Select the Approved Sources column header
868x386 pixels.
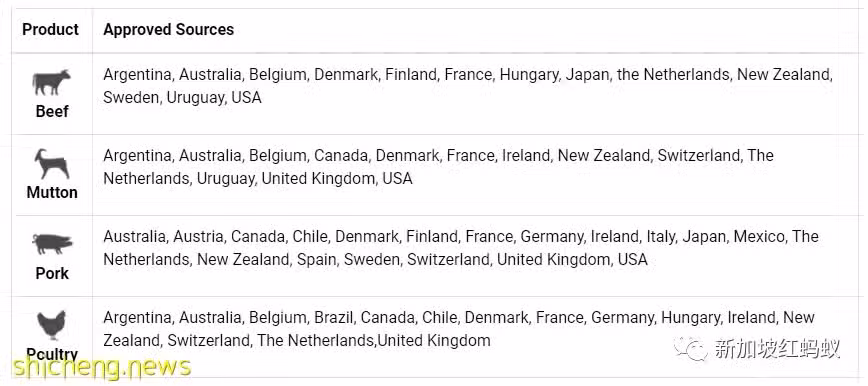[x=169, y=29]
